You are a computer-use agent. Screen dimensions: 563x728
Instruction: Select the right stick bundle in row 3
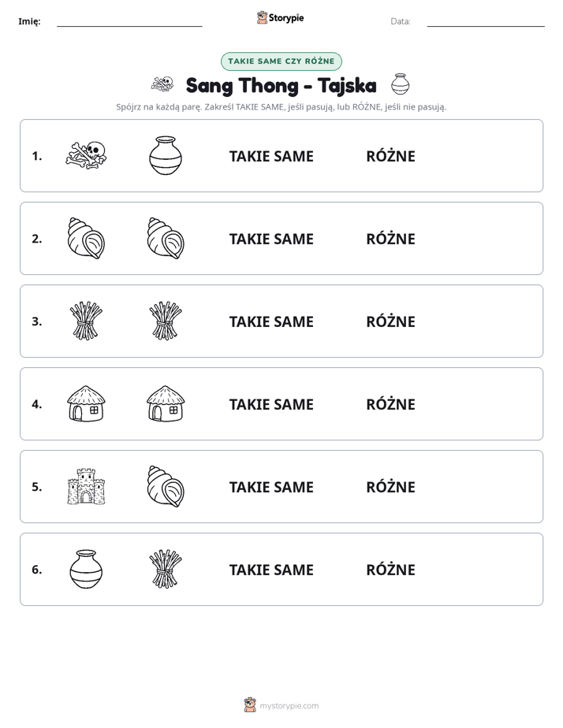tap(166, 321)
